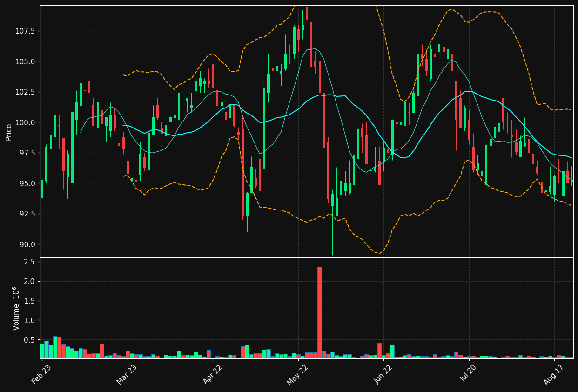Click the tallest red volume spike bar
This screenshot has width=578, height=392.
click(x=320, y=312)
